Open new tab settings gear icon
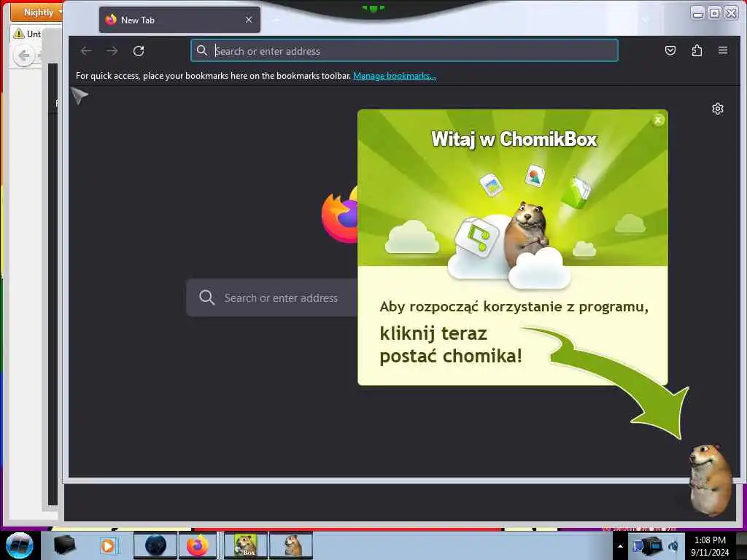This screenshot has height=560, width=747. pyautogui.click(x=718, y=109)
